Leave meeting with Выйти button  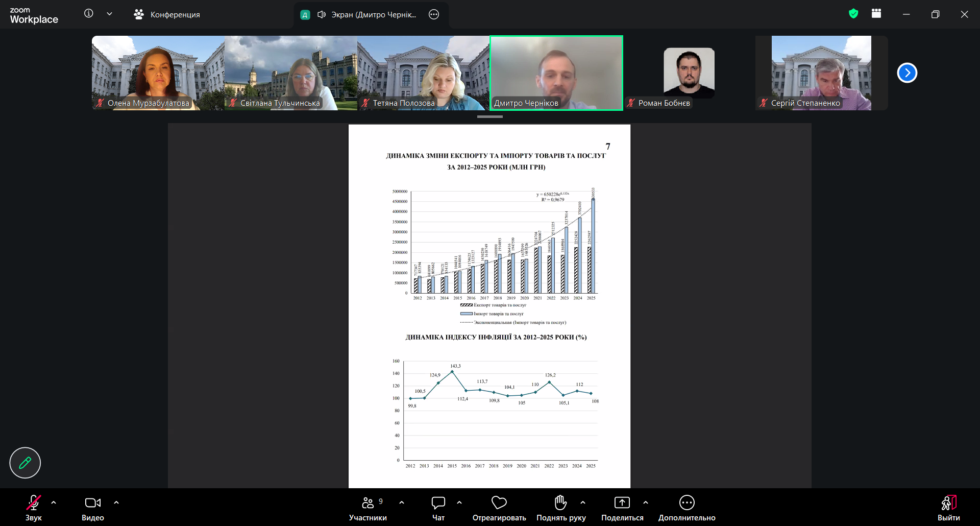pos(948,508)
